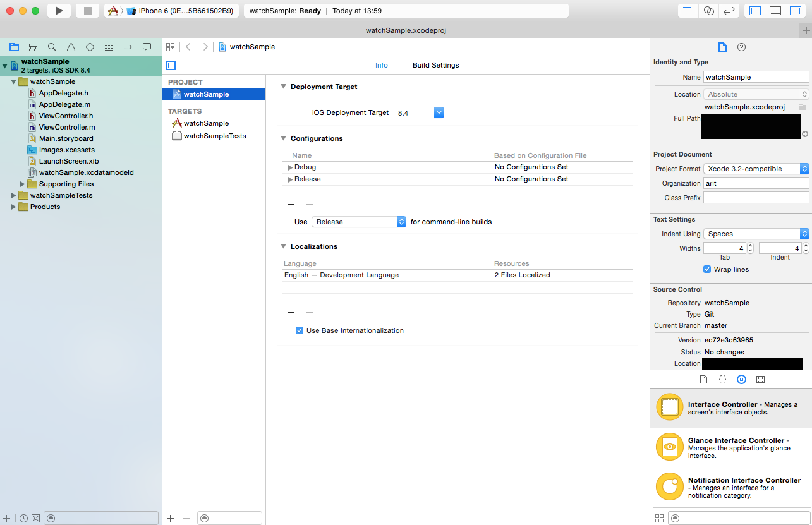Increment the Tab width stepper
This screenshot has width=812, height=525.
click(x=751, y=246)
